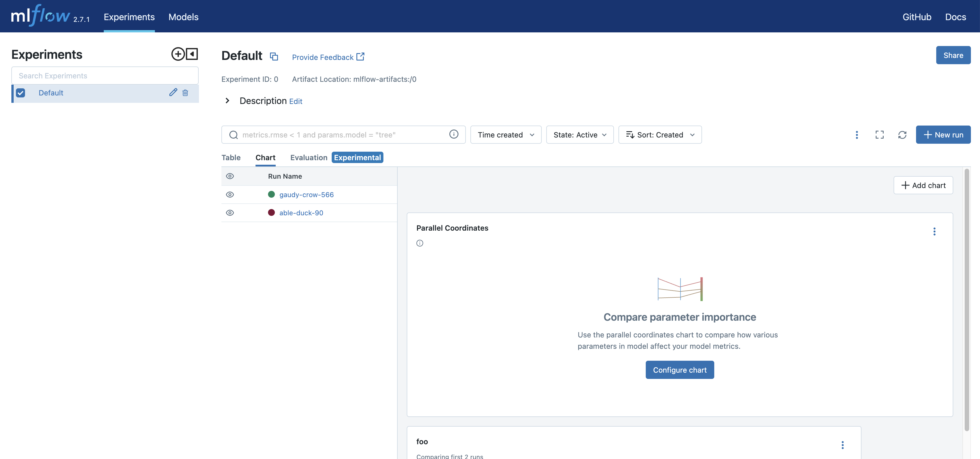Screen dimensions: 980x459
Task: Delete the Default experiment using trash icon
Action: (x=186, y=92)
